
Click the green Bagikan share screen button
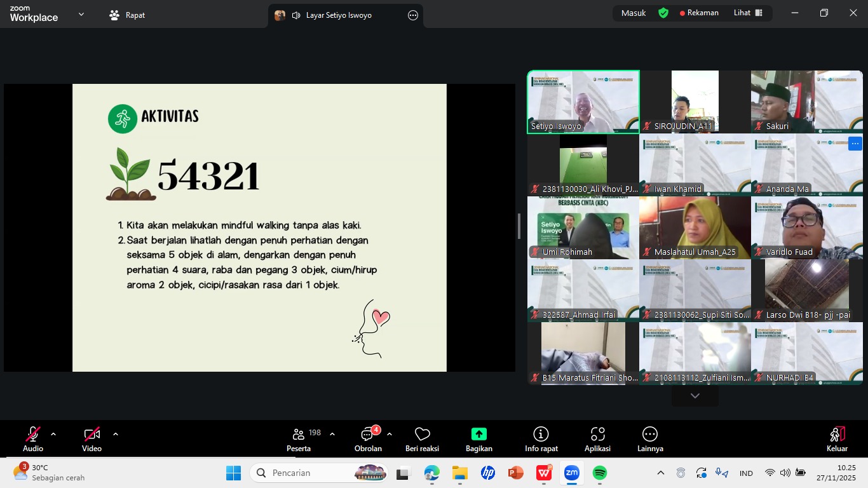coord(478,439)
